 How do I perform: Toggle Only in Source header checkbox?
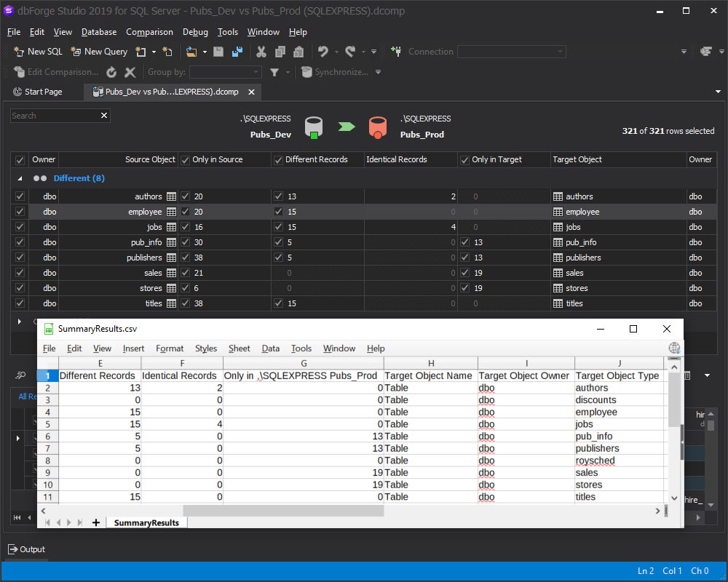point(185,160)
